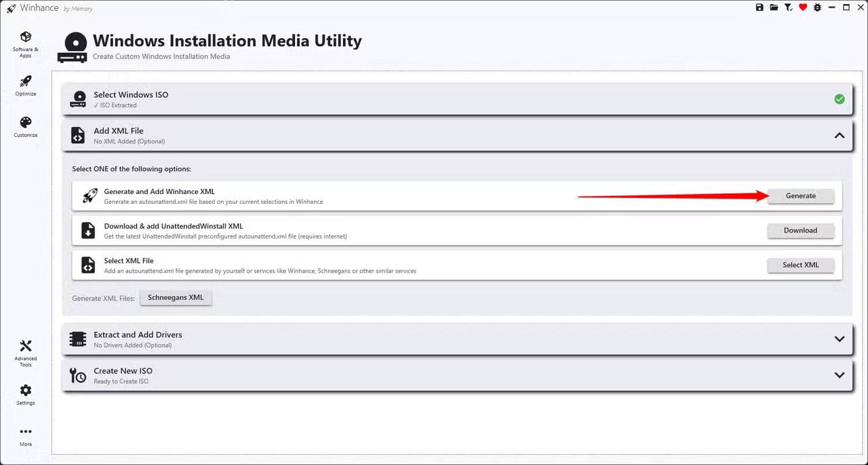Open the Customize palette section

pyautogui.click(x=25, y=127)
